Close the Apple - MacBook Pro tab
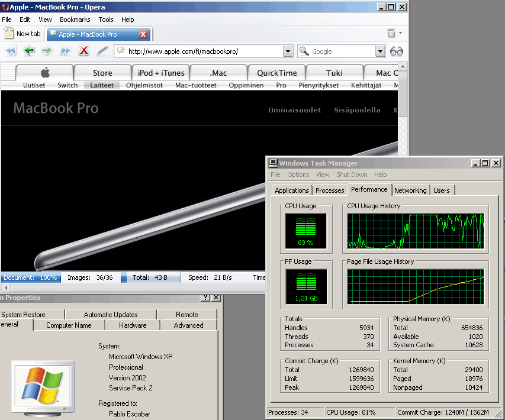This screenshot has width=505, height=420. 143,34
